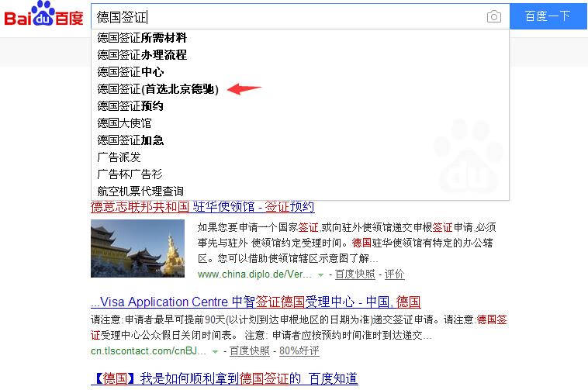Select suggestion 德国大使馆
This screenshot has width=588, height=390.
click(299, 123)
